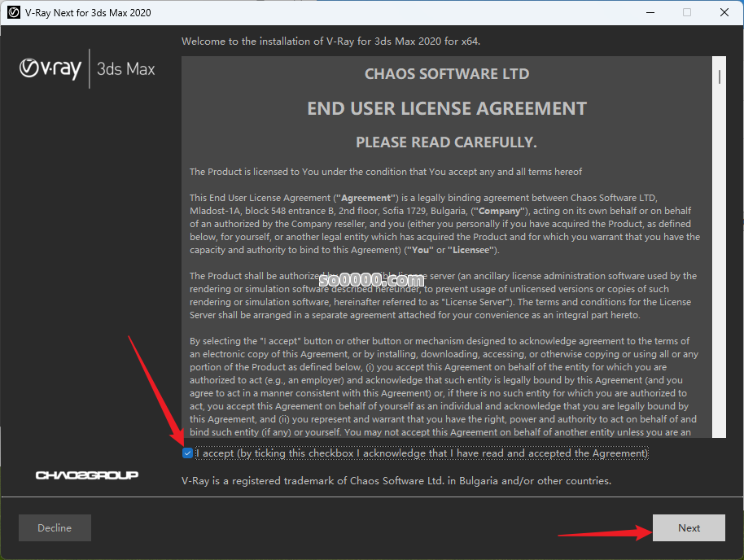Image resolution: width=744 pixels, height=560 pixels.
Task: Close the V-Ray installer window
Action: coord(724,12)
